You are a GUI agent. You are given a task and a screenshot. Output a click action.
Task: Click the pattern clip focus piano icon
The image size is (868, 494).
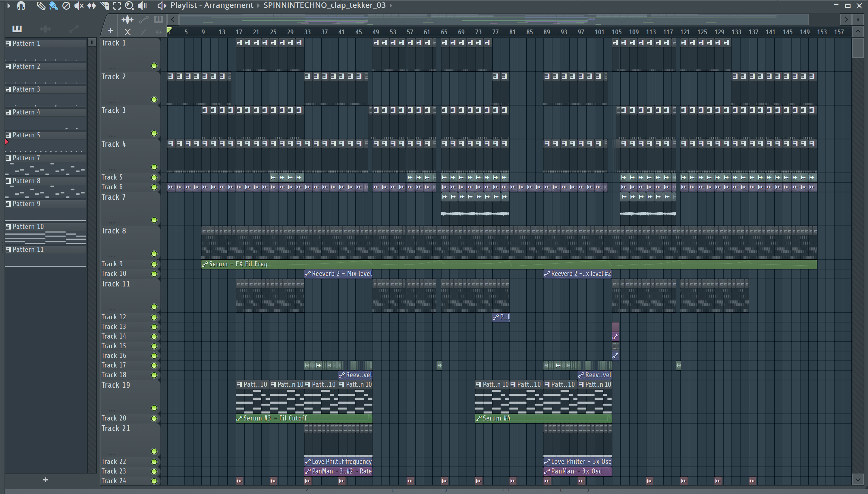click(x=158, y=20)
